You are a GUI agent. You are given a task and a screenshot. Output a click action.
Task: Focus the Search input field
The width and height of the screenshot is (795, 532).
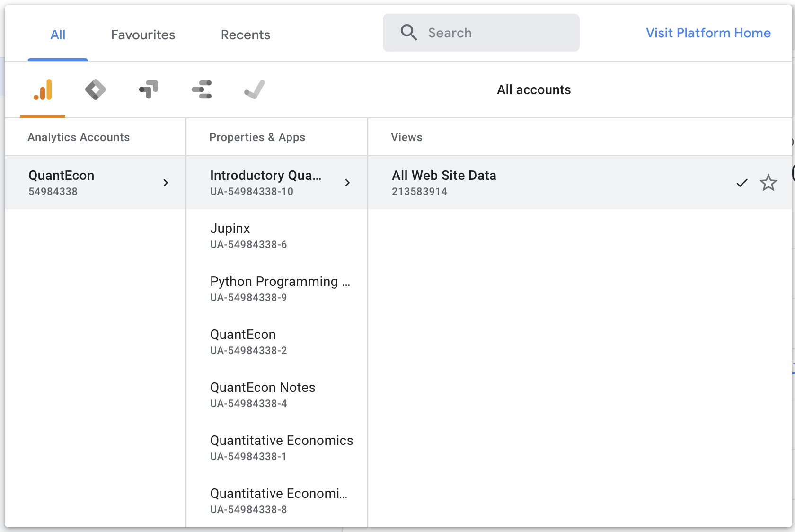pyautogui.click(x=481, y=33)
